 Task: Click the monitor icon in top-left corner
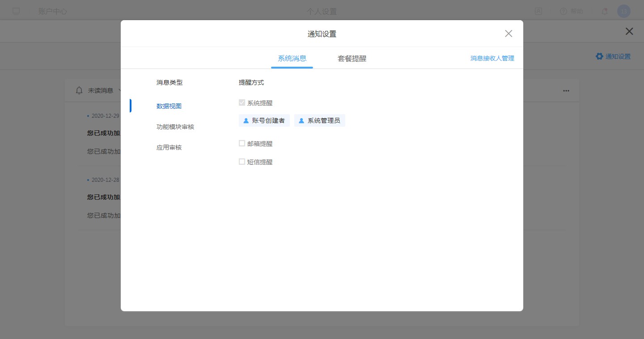(16, 11)
